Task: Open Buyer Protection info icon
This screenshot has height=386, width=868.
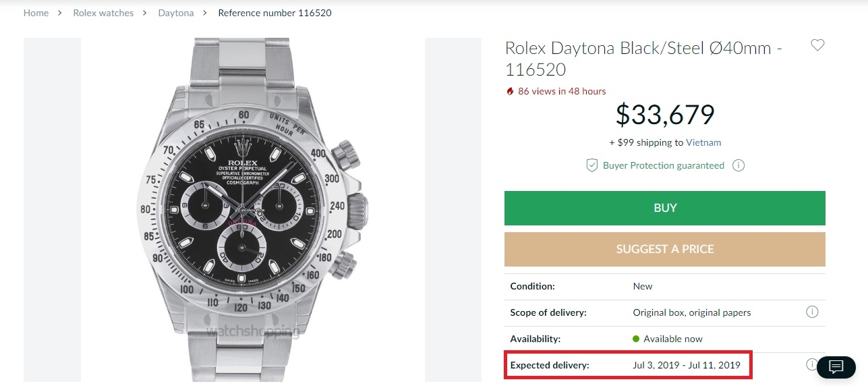Action: coord(739,165)
